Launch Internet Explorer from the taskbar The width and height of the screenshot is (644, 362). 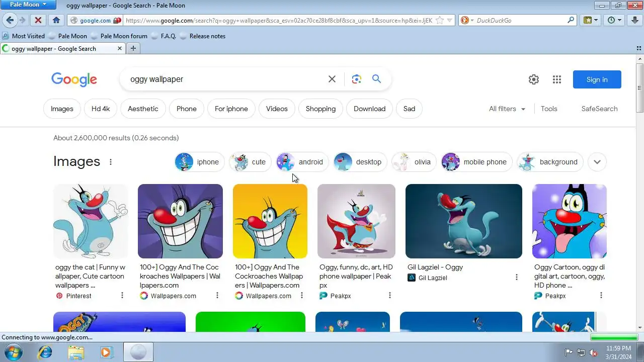coord(45,352)
